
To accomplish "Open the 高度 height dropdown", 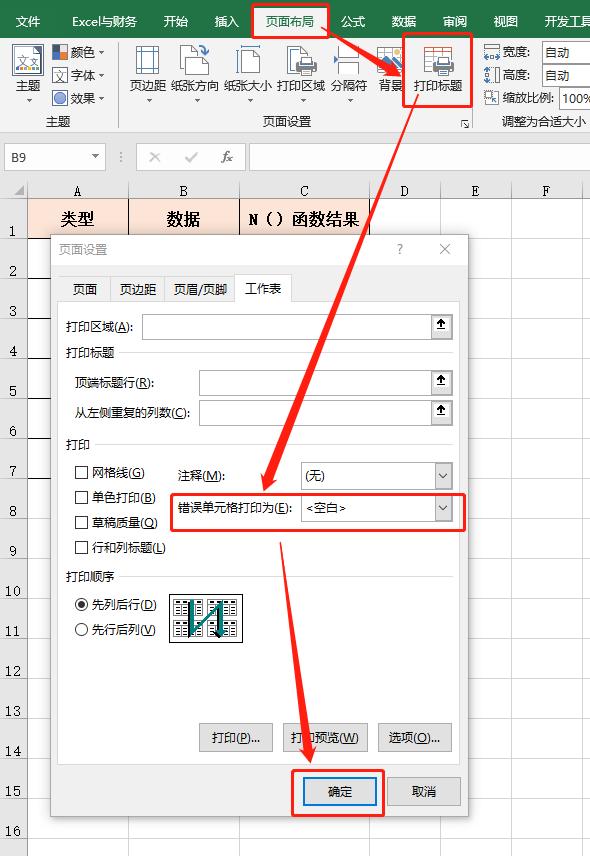I will (x=567, y=75).
